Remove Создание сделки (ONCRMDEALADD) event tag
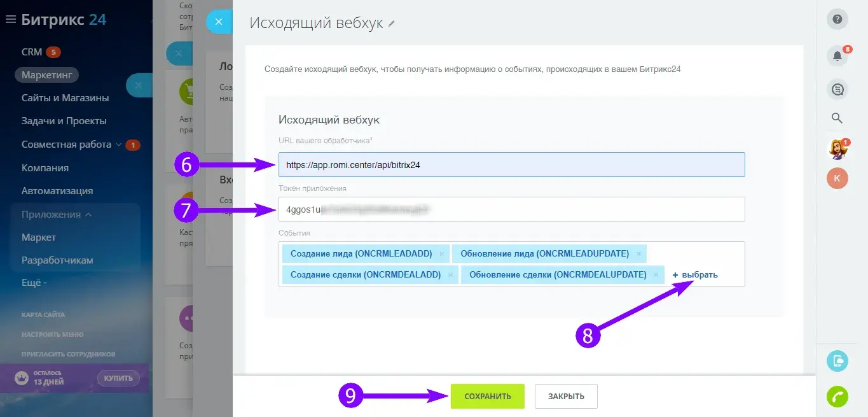 (450, 275)
